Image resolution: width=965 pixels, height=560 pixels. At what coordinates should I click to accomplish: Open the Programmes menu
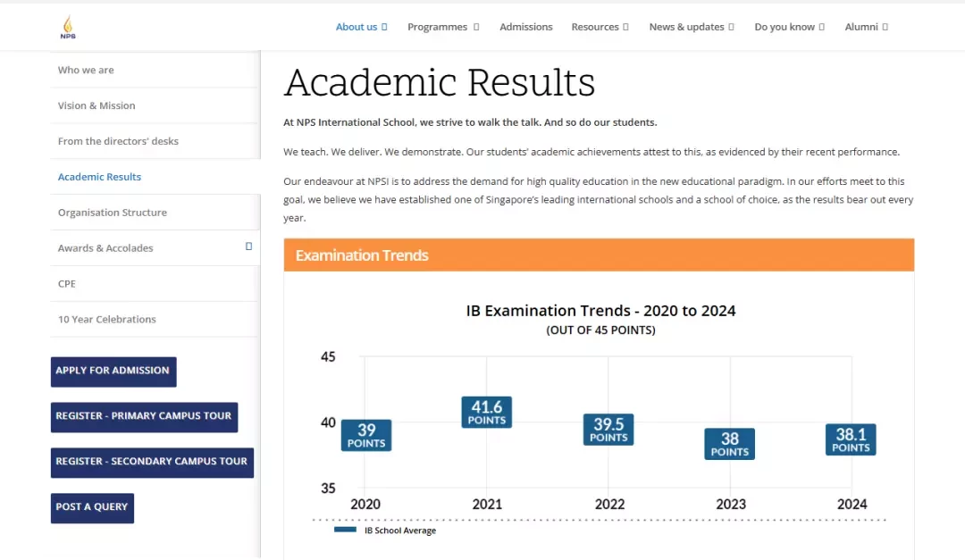[x=437, y=27]
